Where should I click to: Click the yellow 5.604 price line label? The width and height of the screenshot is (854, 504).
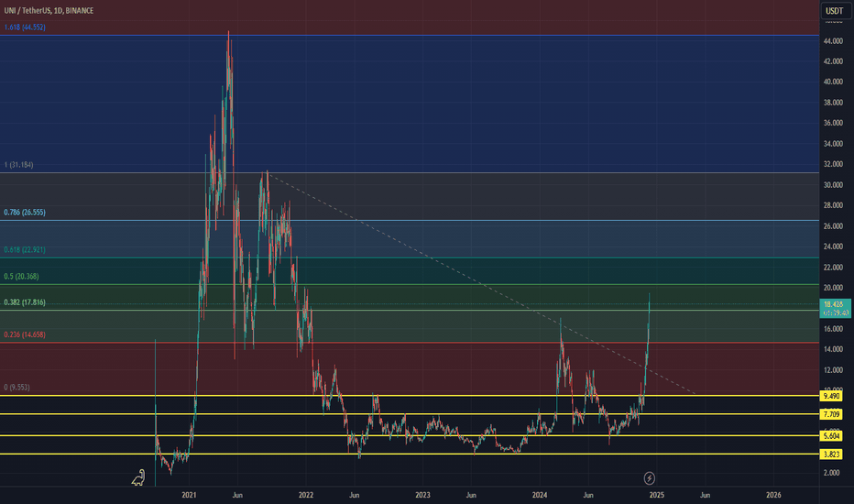click(x=831, y=436)
